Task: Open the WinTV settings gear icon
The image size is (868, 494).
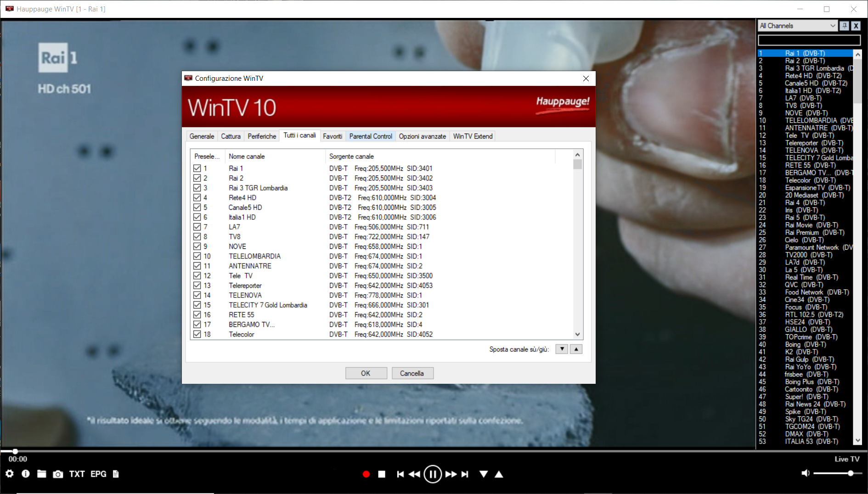Action: [9, 474]
